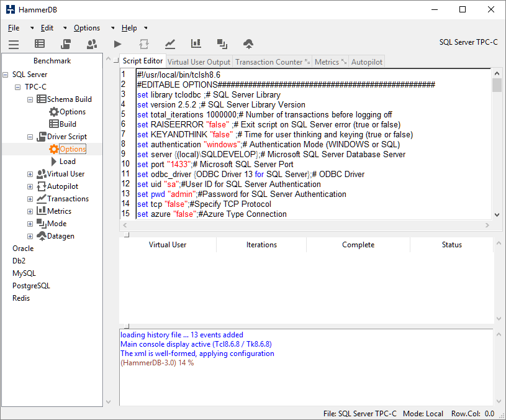Screen dimensions: 506x420
Task: Select Db2 in the benchmark tree
Action: click(x=19, y=261)
